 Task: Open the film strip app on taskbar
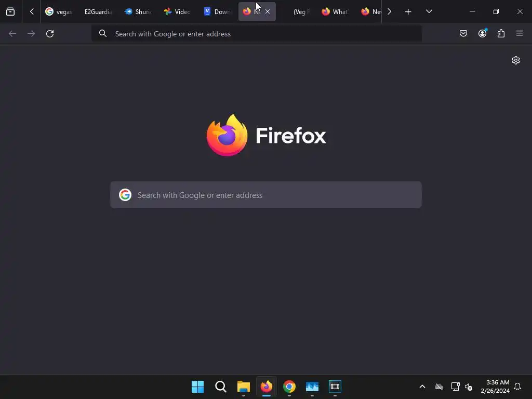pos(335,387)
